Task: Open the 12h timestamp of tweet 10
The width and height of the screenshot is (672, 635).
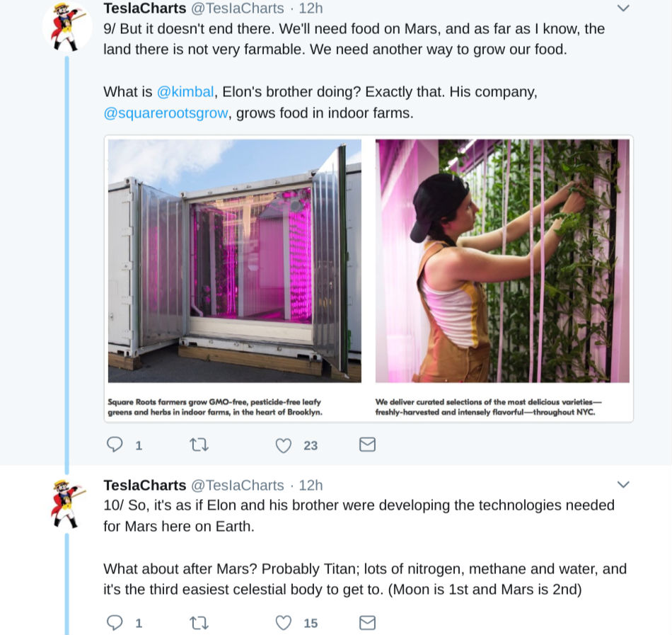Action: pos(311,485)
